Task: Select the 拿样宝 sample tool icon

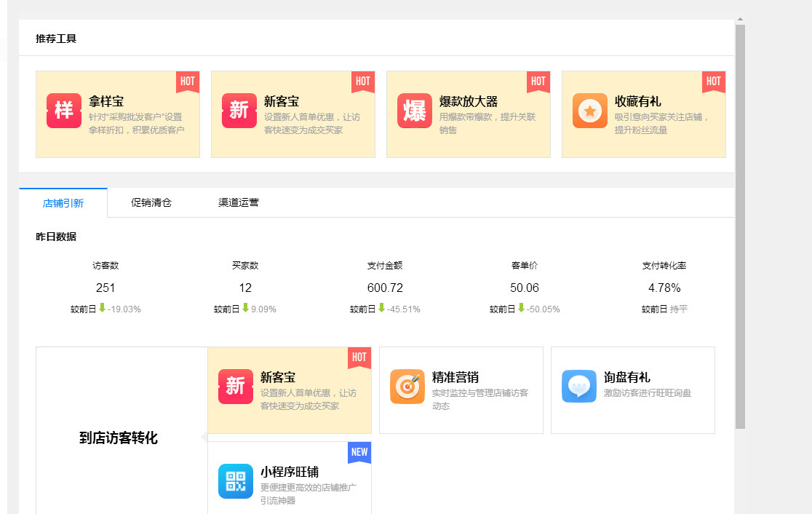Action: [x=64, y=111]
